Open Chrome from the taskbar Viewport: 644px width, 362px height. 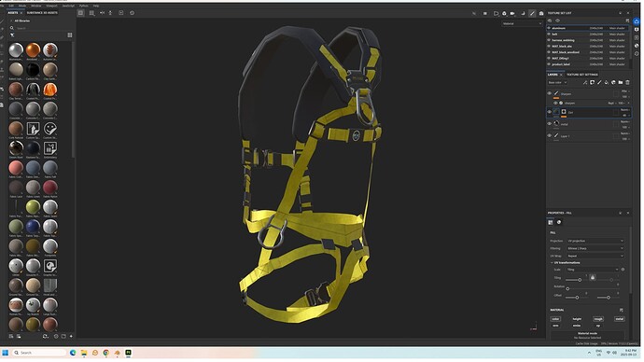106,353
